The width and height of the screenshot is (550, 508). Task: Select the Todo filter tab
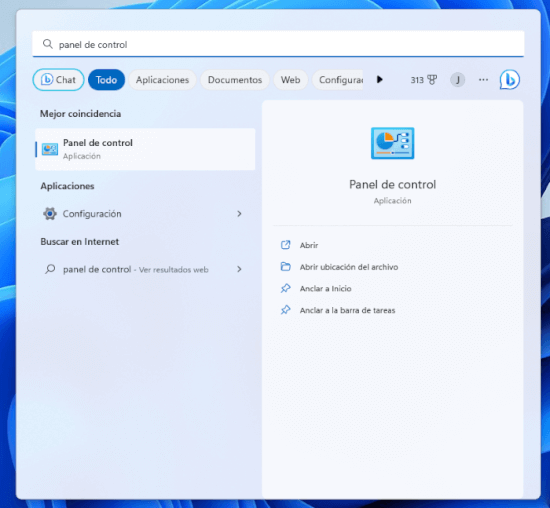point(106,80)
